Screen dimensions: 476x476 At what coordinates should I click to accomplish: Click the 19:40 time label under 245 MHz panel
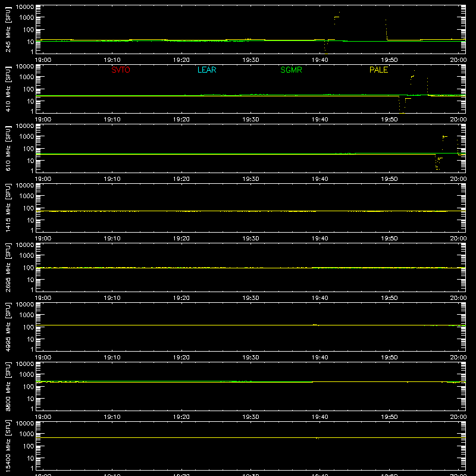[320, 60]
